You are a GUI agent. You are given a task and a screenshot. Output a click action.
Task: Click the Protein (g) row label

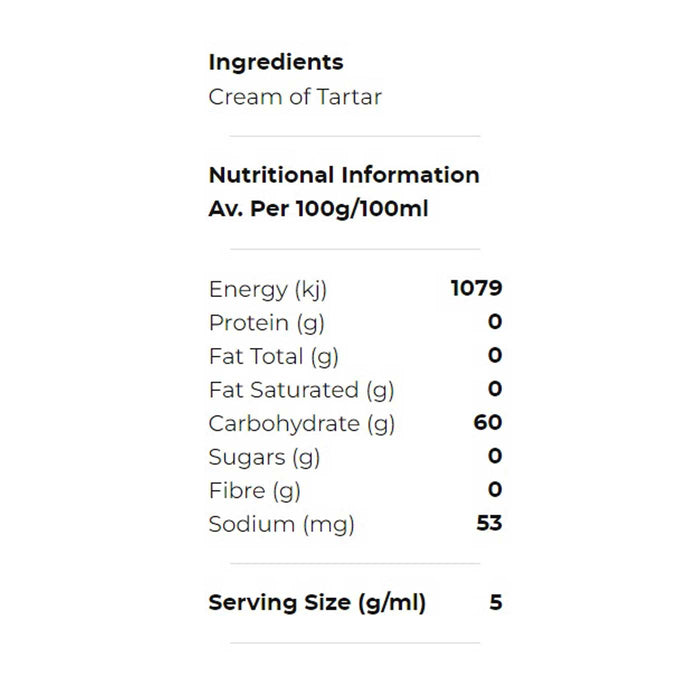click(x=267, y=322)
